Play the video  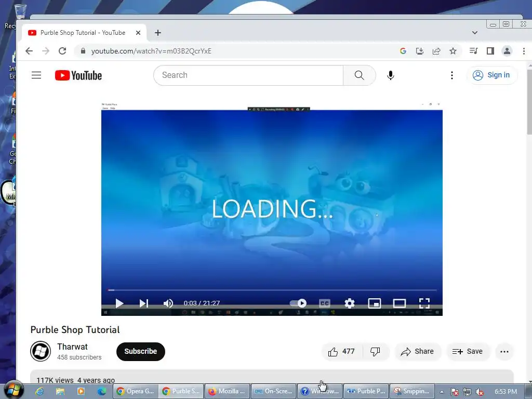pyautogui.click(x=119, y=303)
